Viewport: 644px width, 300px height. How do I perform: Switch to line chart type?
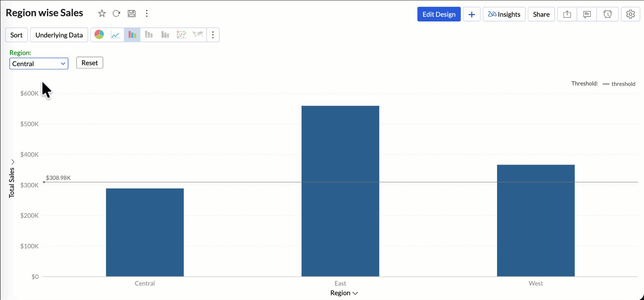116,35
